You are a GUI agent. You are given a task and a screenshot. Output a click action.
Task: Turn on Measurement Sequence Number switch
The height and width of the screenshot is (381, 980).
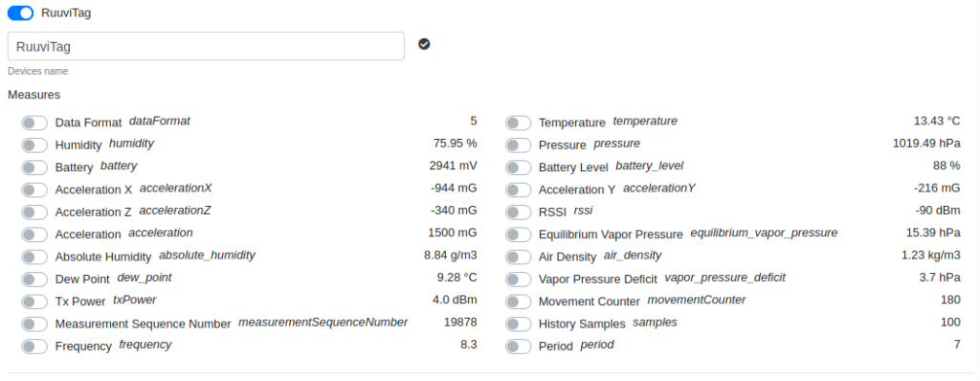tap(34, 325)
